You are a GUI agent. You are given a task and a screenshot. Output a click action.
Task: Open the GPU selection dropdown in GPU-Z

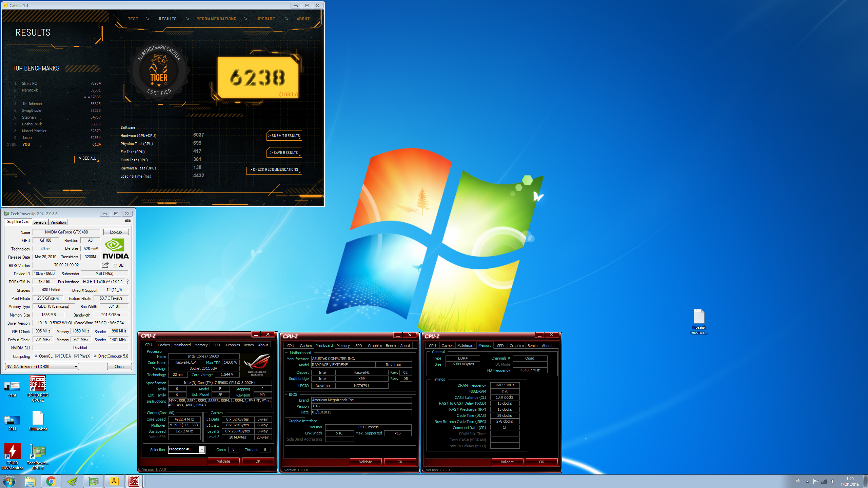pyautogui.click(x=42, y=366)
